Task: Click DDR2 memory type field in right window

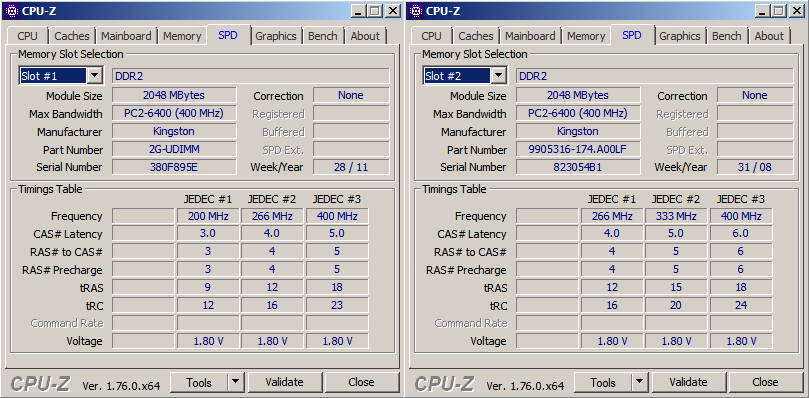Action: 655,76
